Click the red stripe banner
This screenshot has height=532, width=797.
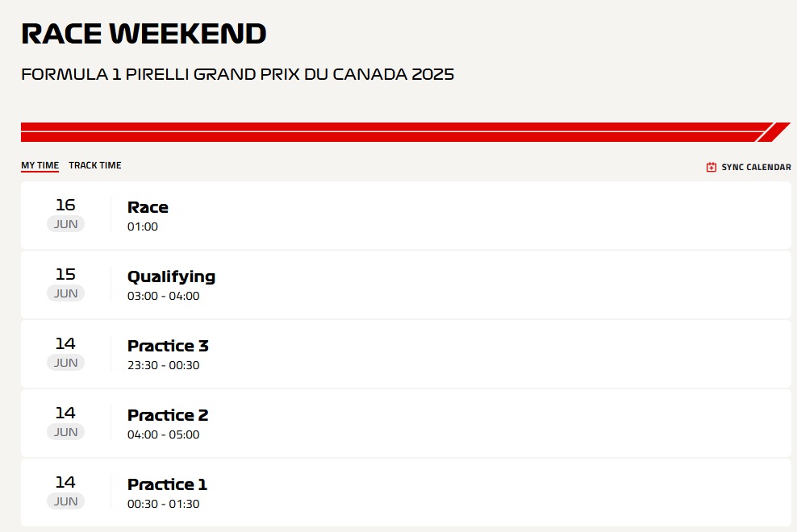(x=405, y=132)
